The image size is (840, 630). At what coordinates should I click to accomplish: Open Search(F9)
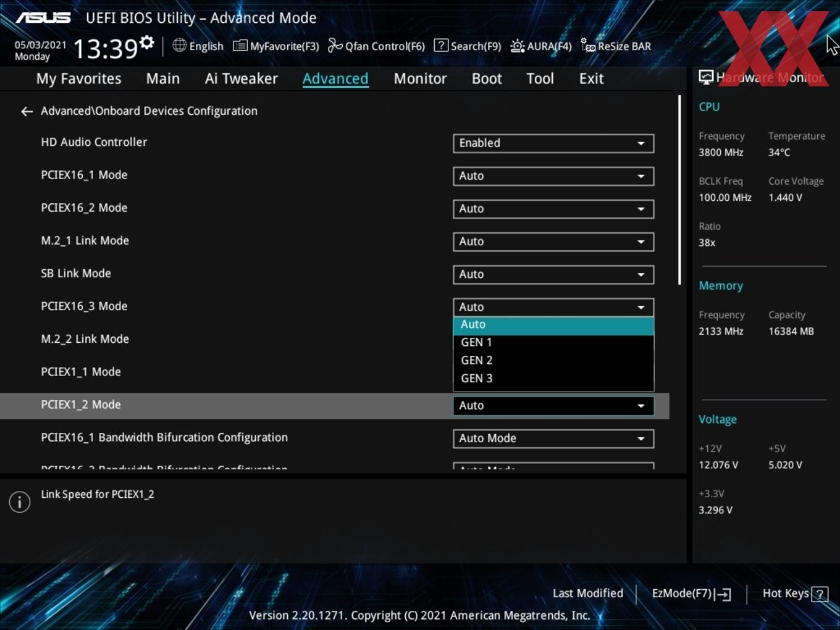[468, 46]
